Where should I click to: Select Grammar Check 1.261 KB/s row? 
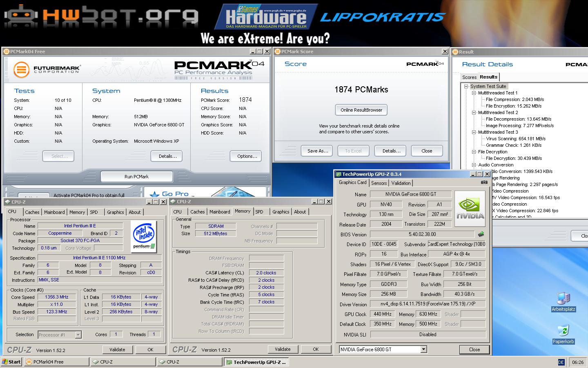(x=514, y=145)
